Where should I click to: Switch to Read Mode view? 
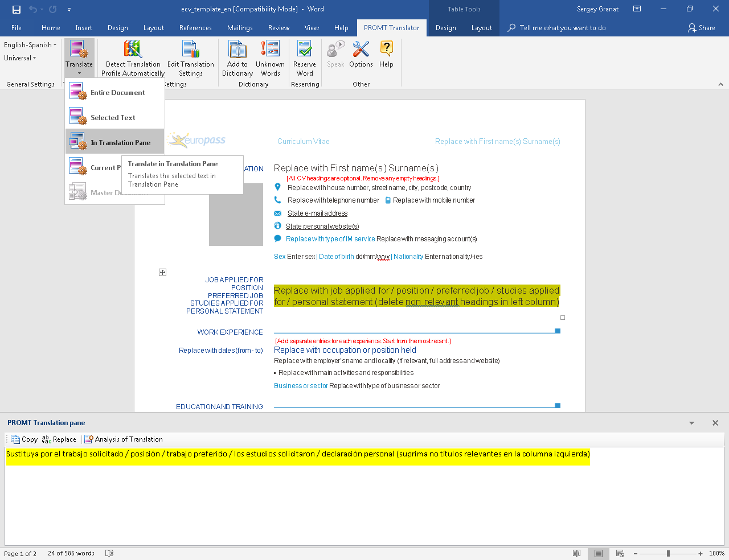(576, 554)
